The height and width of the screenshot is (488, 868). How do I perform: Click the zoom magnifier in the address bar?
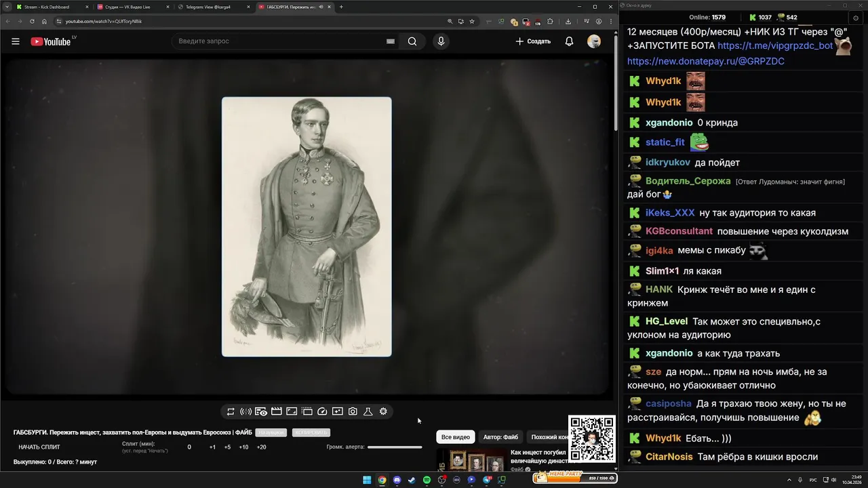tap(450, 21)
